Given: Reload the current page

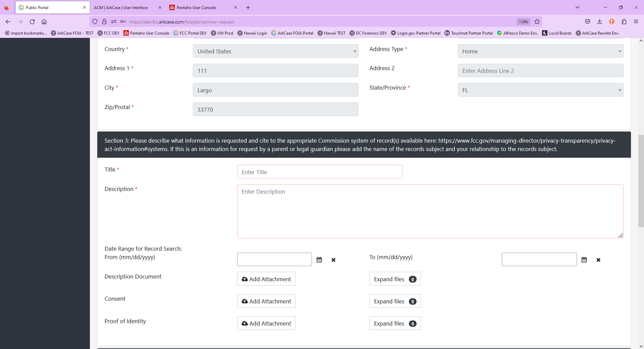Looking at the screenshot, I should [32, 22].
